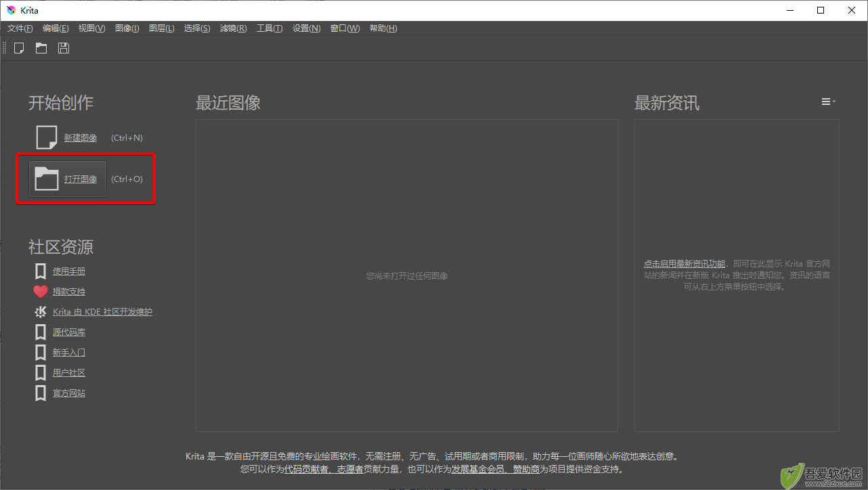The width and height of the screenshot is (868, 490).
Task: Click the 新建图像 link
Action: click(x=81, y=138)
